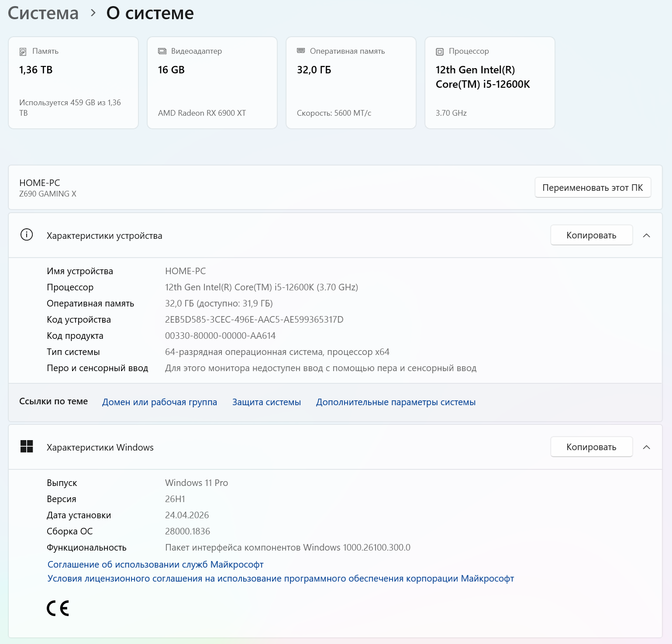
Task: Click the Видеоадаптер card with Radeon RX 6900 XT
Action: tap(212, 83)
